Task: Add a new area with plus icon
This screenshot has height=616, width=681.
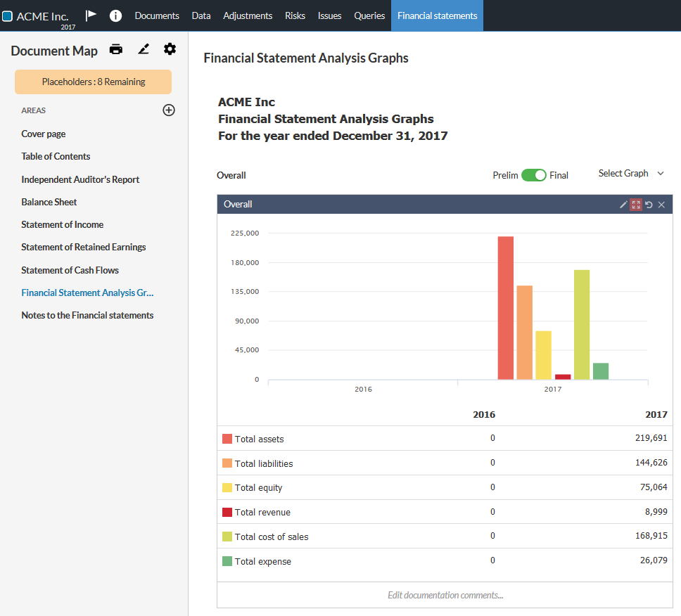Action: 169,110
